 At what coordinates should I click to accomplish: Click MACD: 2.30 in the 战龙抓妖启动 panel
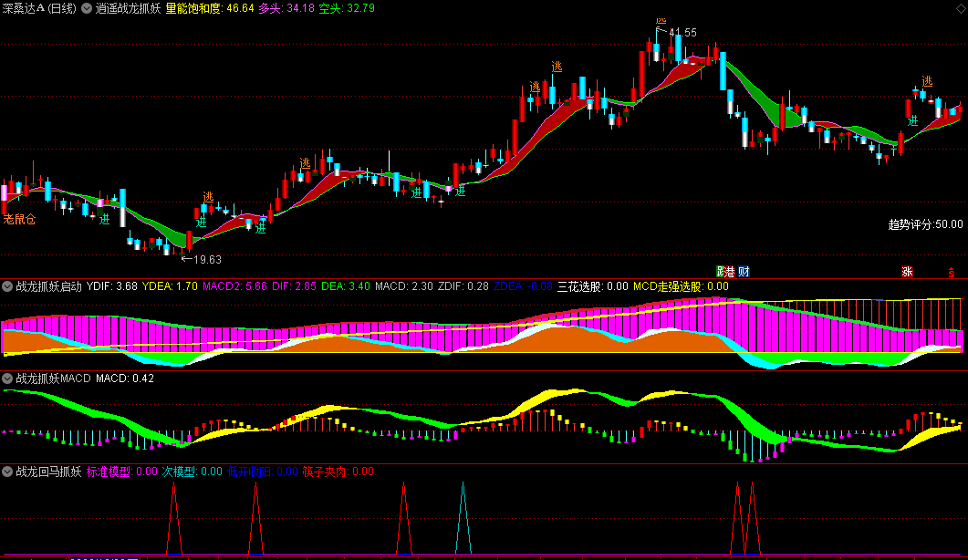404,286
